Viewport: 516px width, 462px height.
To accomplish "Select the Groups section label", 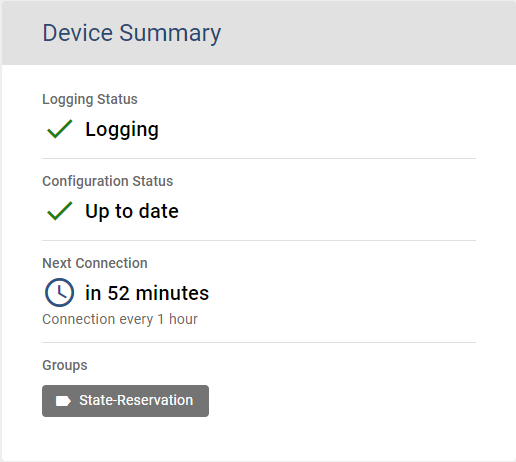I will [65, 365].
